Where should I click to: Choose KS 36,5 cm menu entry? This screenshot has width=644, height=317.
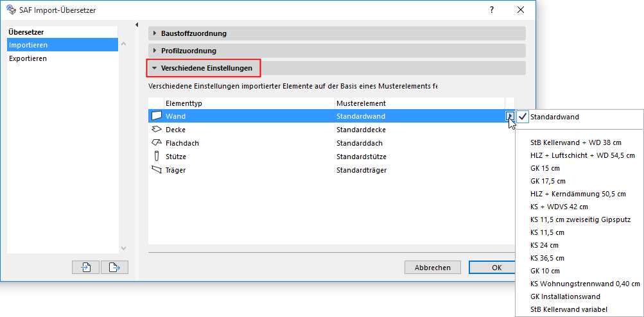tap(547, 258)
